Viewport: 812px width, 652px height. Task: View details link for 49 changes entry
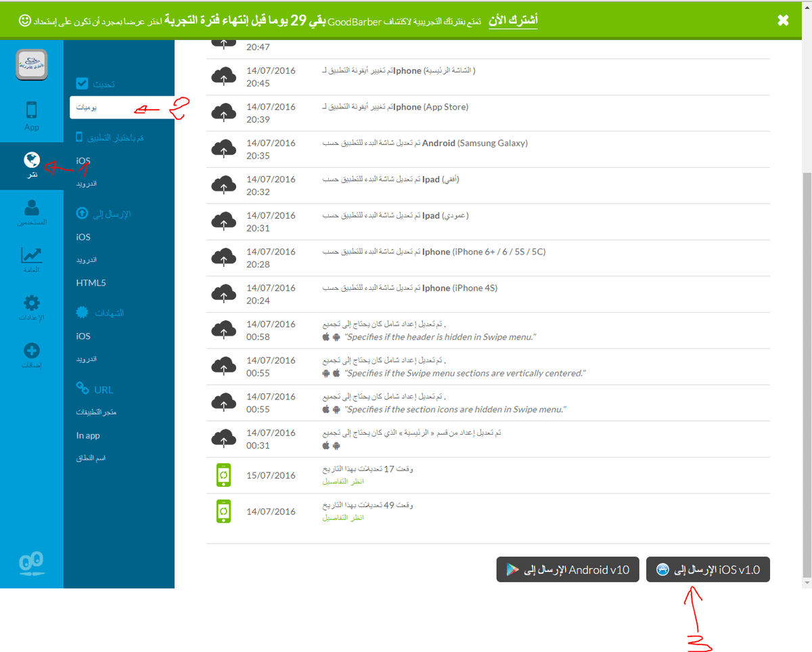pyautogui.click(x=343, y=517)
